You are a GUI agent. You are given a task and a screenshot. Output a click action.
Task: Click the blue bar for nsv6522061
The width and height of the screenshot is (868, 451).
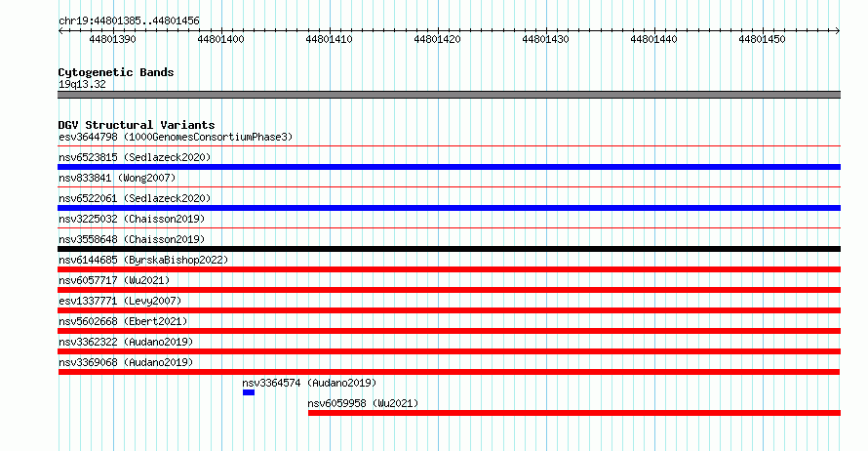(449, 208)
